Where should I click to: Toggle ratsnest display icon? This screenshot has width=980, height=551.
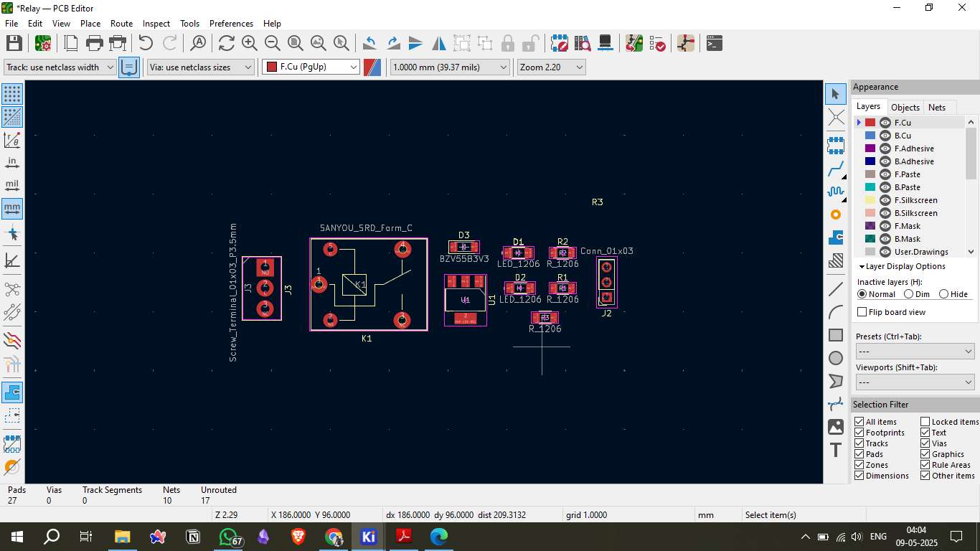pos(12,290)
